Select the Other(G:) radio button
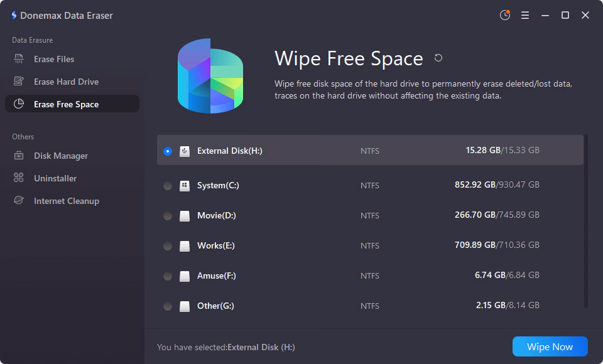Image resolution: width=603 pixels, height=364 pixels. pyautogui.click(x=168, y=306)
